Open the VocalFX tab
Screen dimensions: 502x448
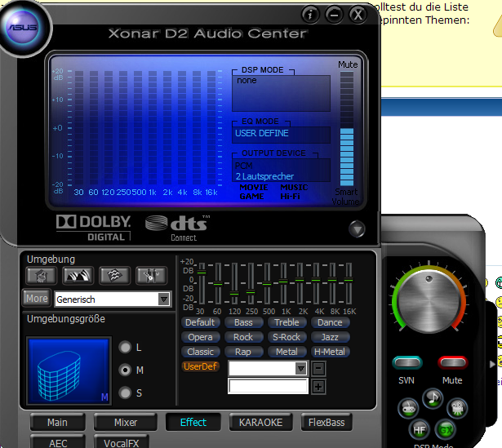pyautogui.click(x=122, y=442)
